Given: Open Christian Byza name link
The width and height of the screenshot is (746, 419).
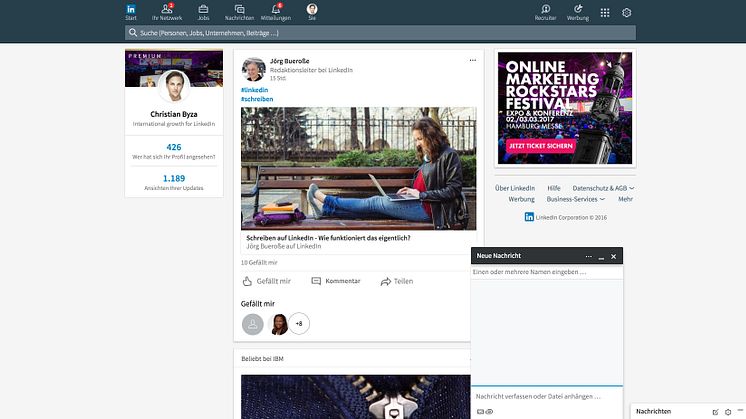Looking at the screenshot, I should [174, 114].
